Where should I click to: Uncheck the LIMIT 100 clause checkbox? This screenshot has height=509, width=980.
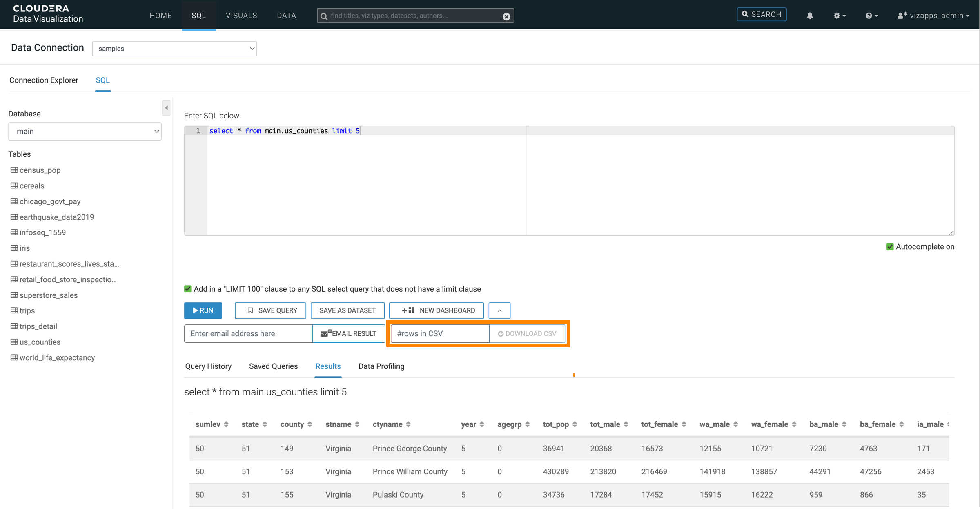(x=188, y=289)
